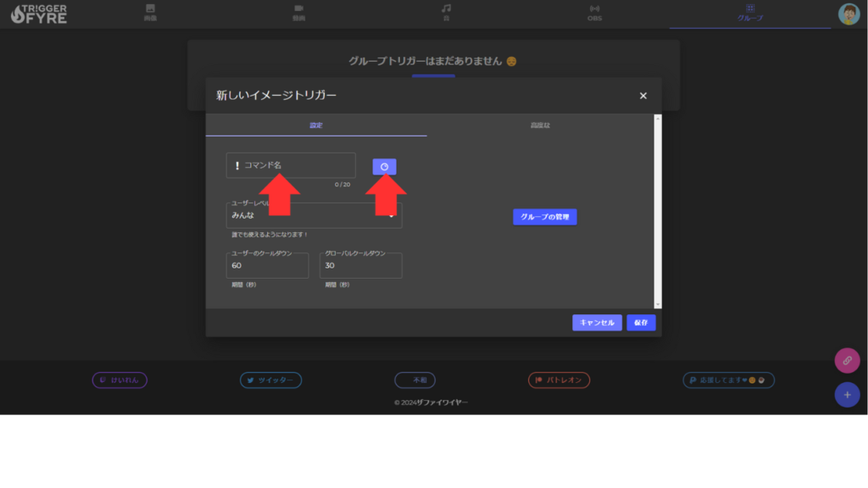Click the blue clock icon button beside command name
The height and width of the screenshot is (488, 868).
click(384, 167)
